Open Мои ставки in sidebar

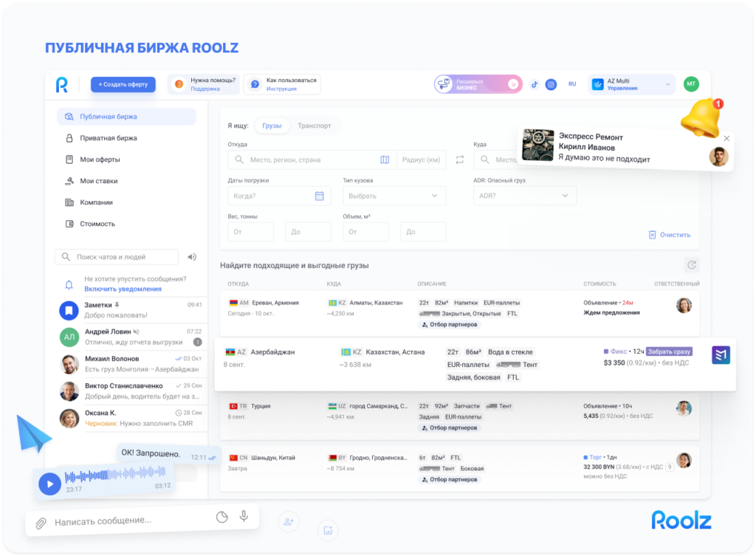click(126, 181)
